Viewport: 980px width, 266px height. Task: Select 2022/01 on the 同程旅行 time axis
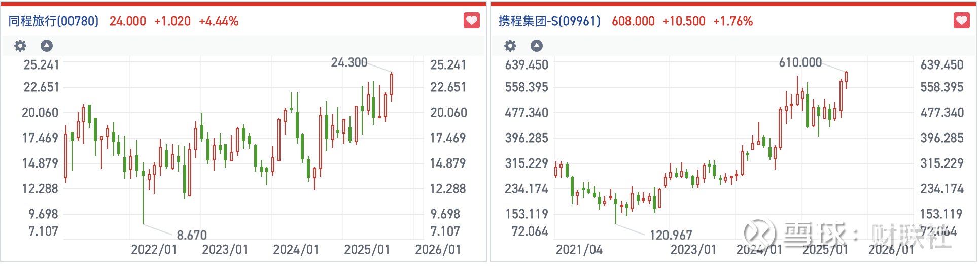tap(154, 250)
